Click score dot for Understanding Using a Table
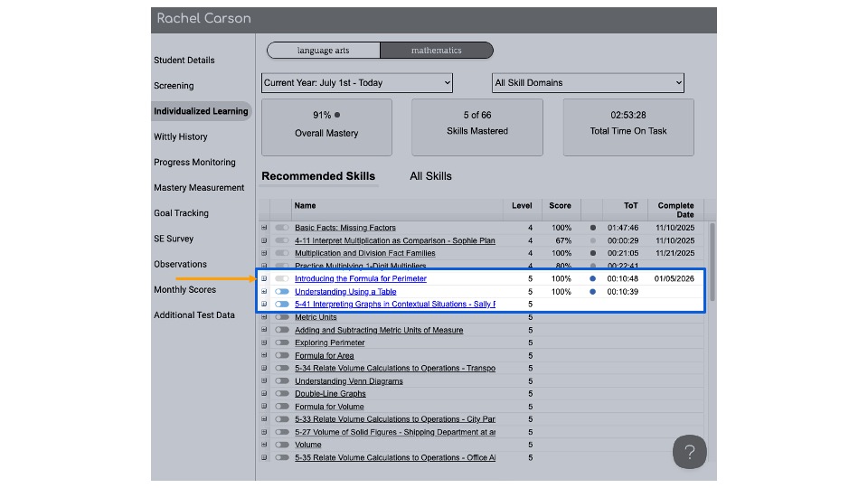868x488 pixels. point(593,292)
